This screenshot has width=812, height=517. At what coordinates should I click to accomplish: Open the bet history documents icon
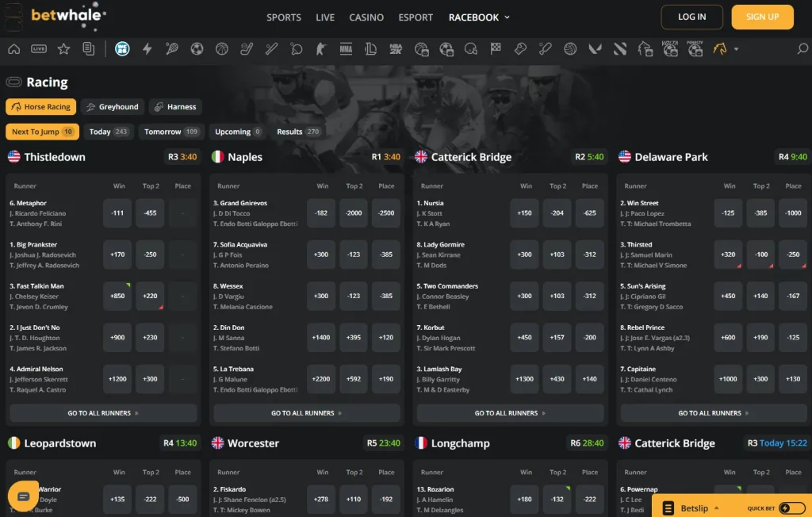tap(89, 48)
